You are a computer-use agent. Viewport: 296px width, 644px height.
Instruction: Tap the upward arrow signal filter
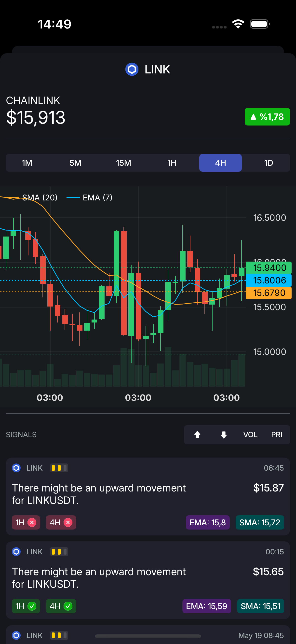[197, 435]
